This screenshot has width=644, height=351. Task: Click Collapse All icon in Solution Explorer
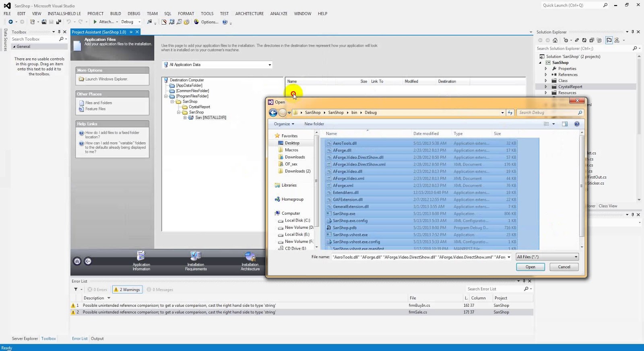[x=592, y=40]
